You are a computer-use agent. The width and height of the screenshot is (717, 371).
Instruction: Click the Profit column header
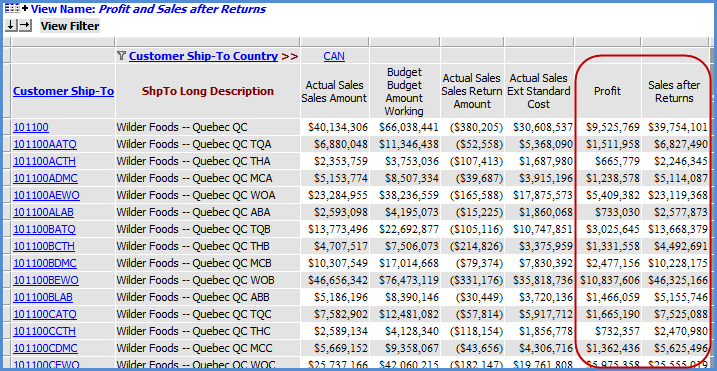click(x=607, y=91)
